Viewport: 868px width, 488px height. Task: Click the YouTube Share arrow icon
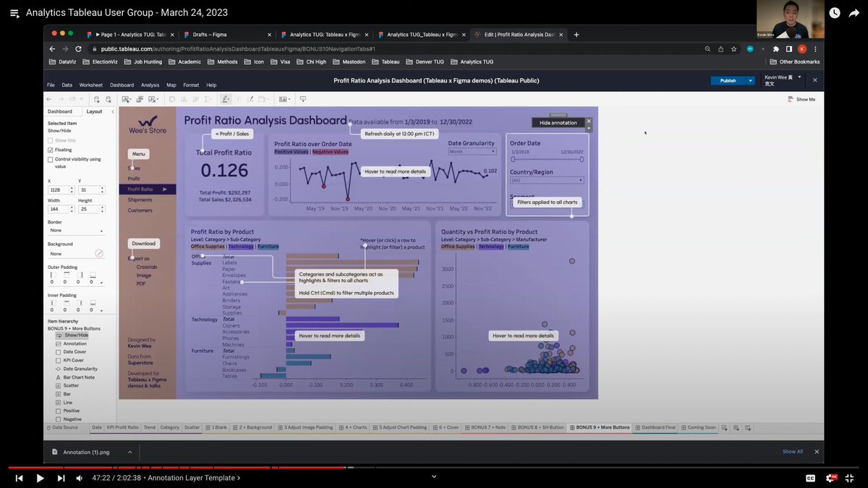(854, 12)
